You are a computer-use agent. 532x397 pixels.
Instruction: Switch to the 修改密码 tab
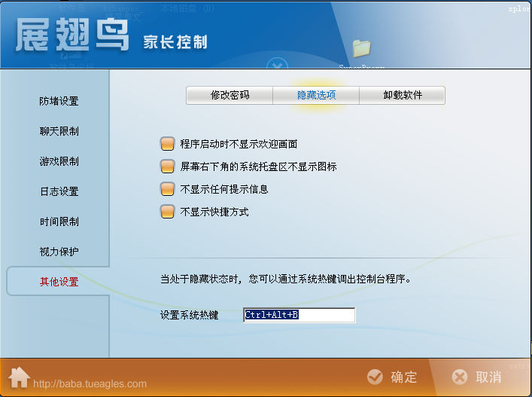230,95
